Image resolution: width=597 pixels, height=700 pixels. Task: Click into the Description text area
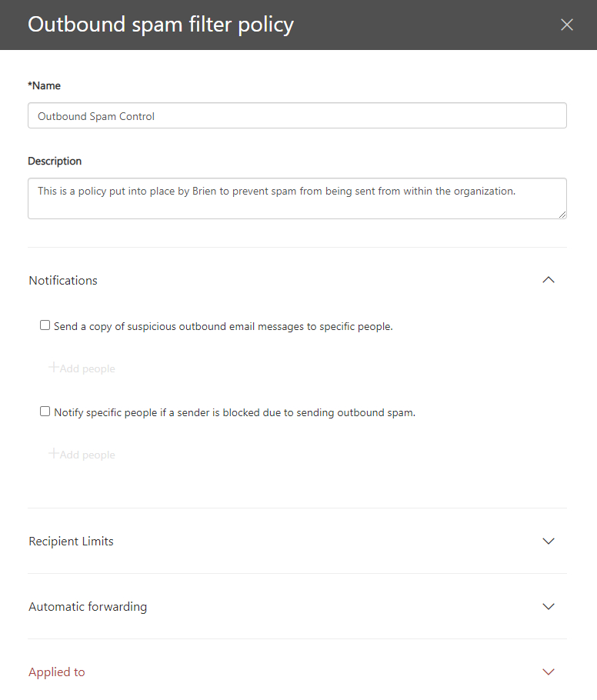tap(298, 198)
